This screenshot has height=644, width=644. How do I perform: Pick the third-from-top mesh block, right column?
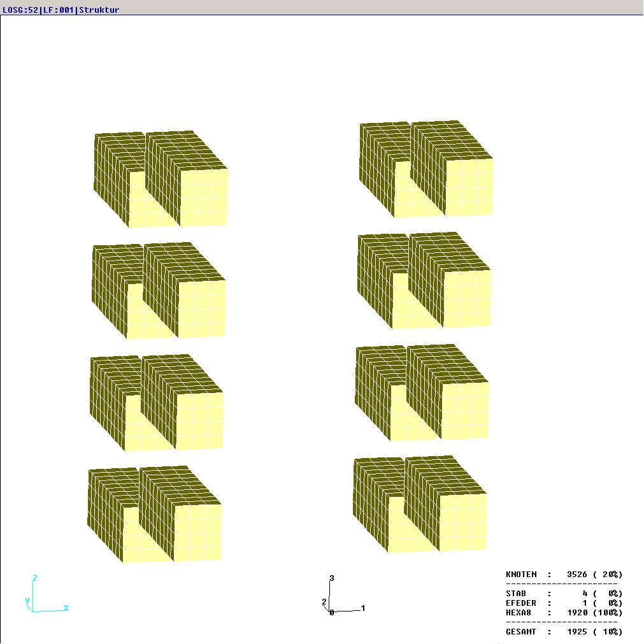pyautogui.click(x=422, y=392)
